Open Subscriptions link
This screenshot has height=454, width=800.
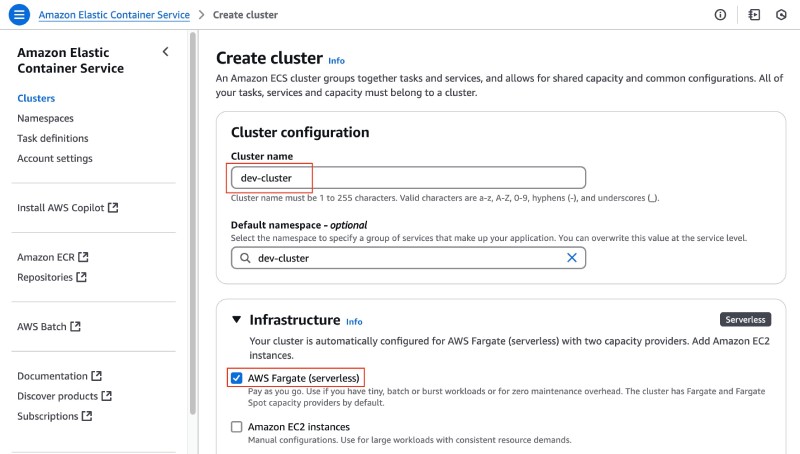[x=55, y=416]
